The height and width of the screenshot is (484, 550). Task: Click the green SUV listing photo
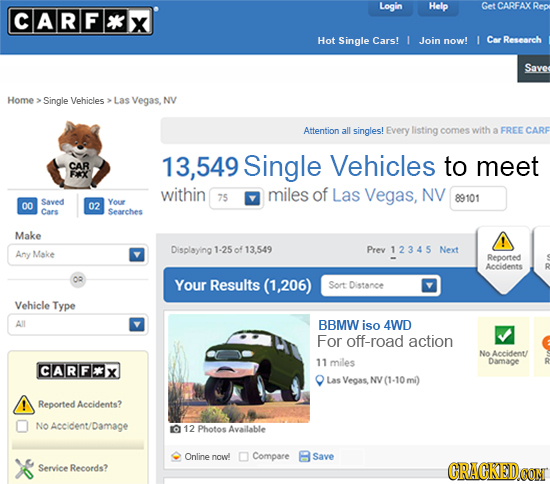tap(239, 368)
